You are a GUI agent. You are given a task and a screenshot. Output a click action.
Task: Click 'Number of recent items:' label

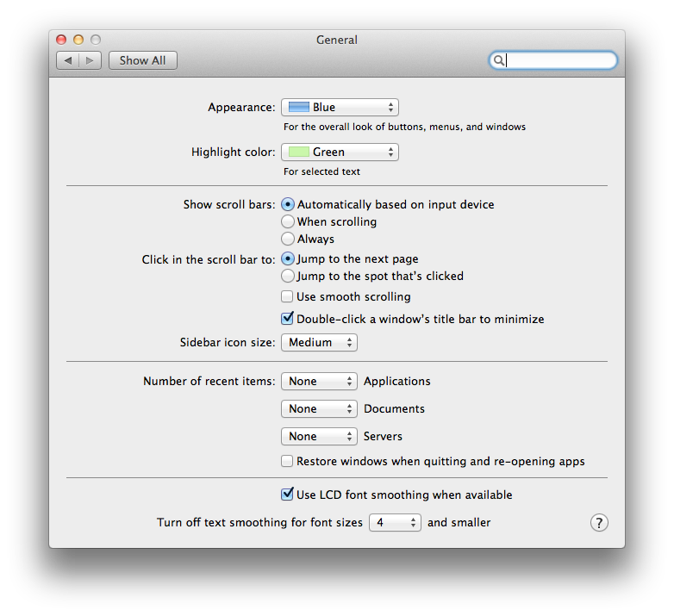pos(209,382)
